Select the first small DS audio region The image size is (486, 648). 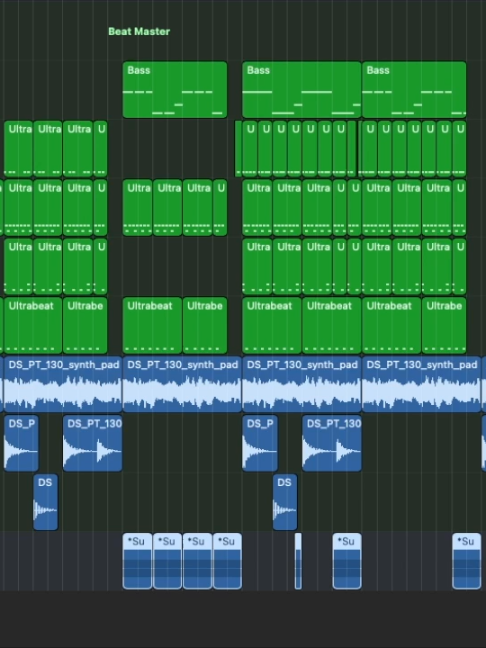point(45,502)
